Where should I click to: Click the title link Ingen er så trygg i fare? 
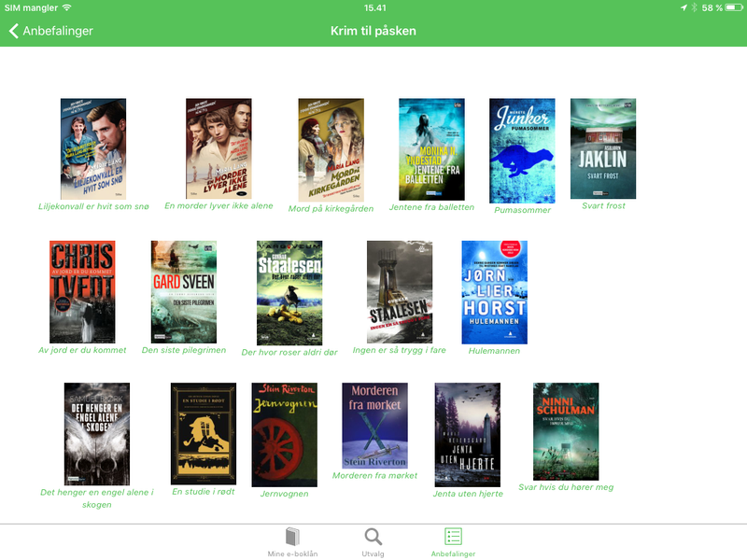tap(400, 350)
